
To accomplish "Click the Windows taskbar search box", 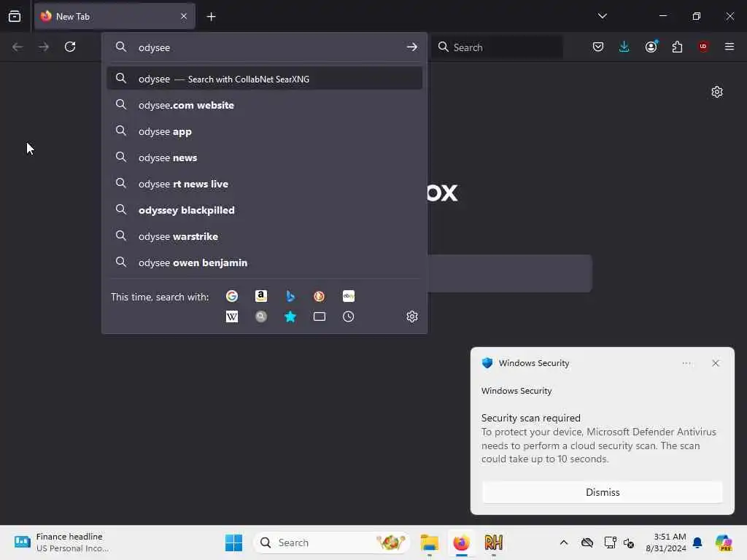I will click(x=332, y=542).
